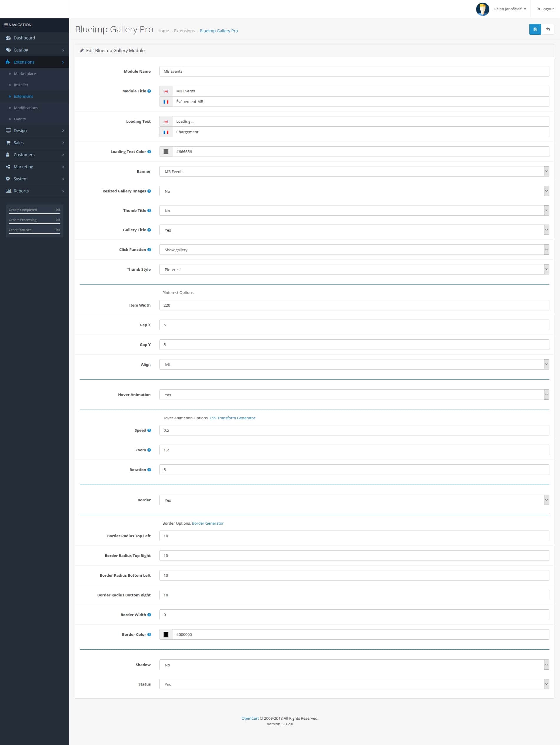Open Events in the sidebar
This screenshot has width=560, height=745.
click(19, 119)
